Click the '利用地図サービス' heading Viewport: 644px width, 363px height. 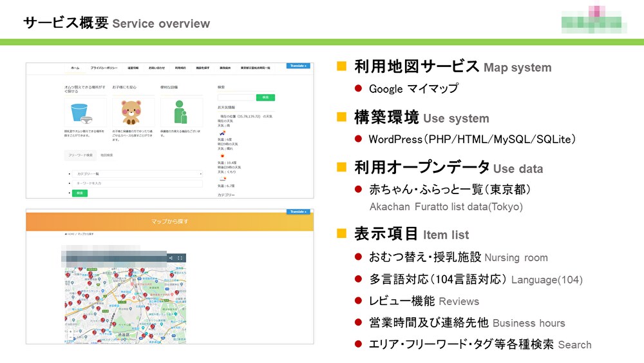(417, 66)
